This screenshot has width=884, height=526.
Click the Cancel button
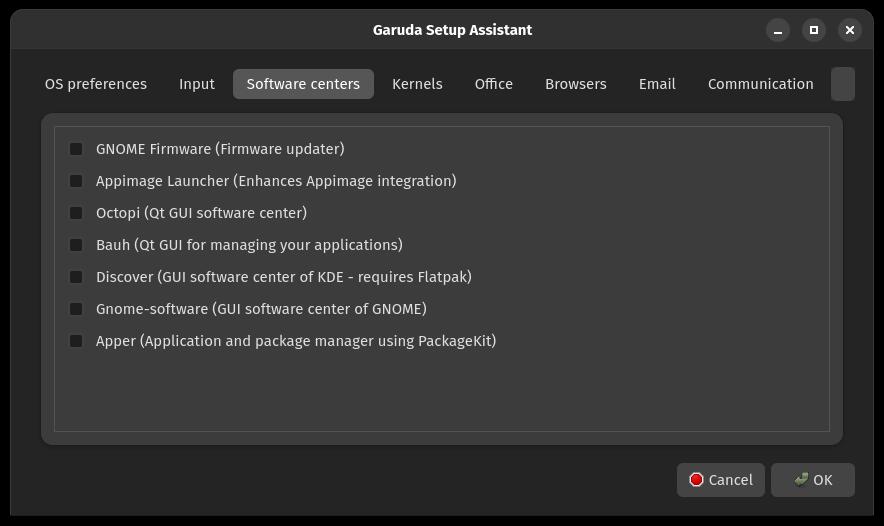(x=721, y=480)
